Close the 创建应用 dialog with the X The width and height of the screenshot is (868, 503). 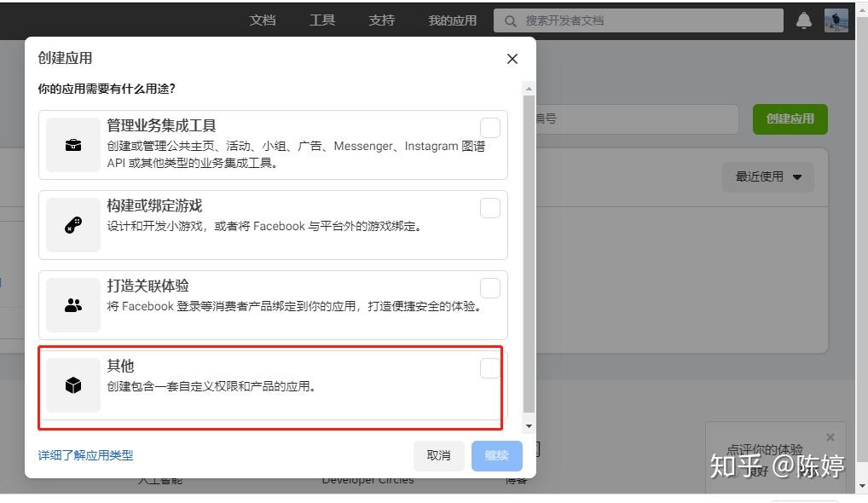(x=512, y=59)
